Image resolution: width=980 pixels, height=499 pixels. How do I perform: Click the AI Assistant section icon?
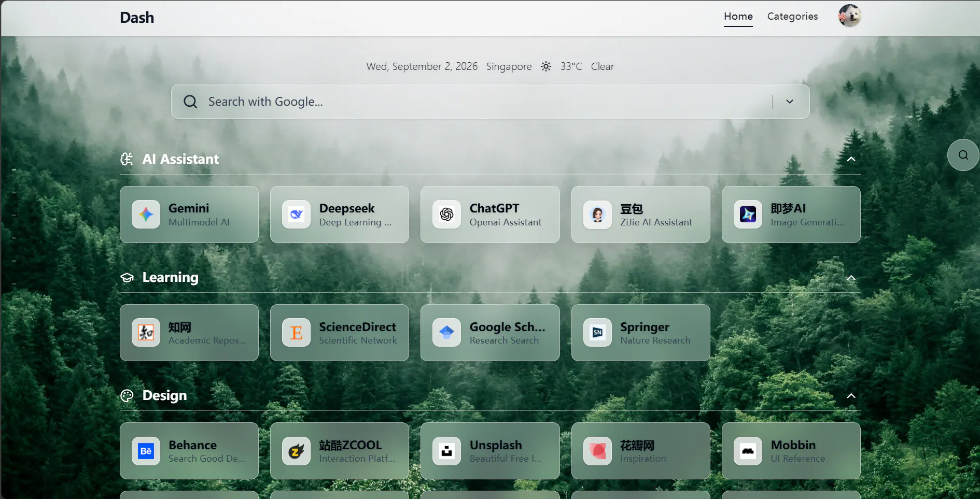point(127,159)
